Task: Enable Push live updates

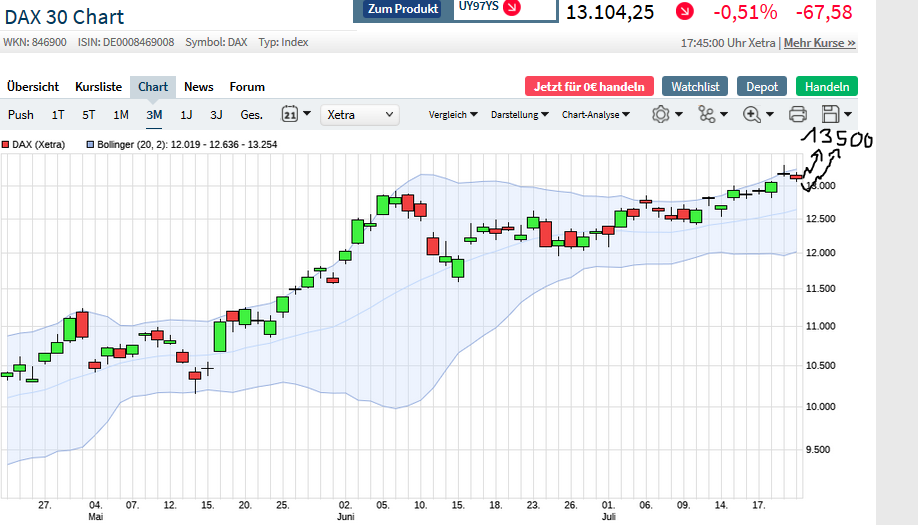Action: pos(21,115)
